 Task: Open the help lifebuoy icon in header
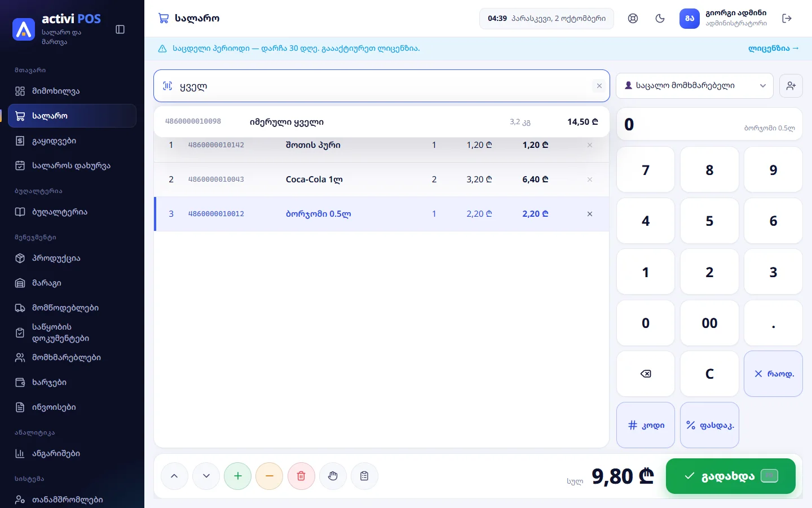(633, 19)
